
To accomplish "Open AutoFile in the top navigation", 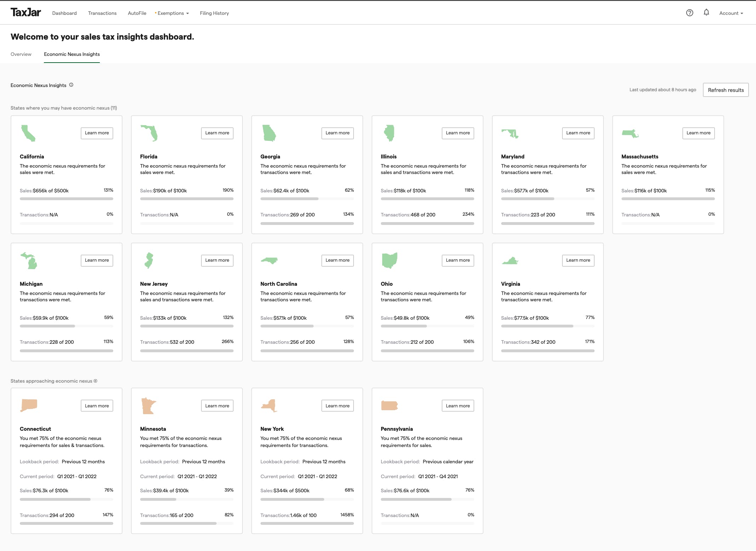I will [137, 13].
